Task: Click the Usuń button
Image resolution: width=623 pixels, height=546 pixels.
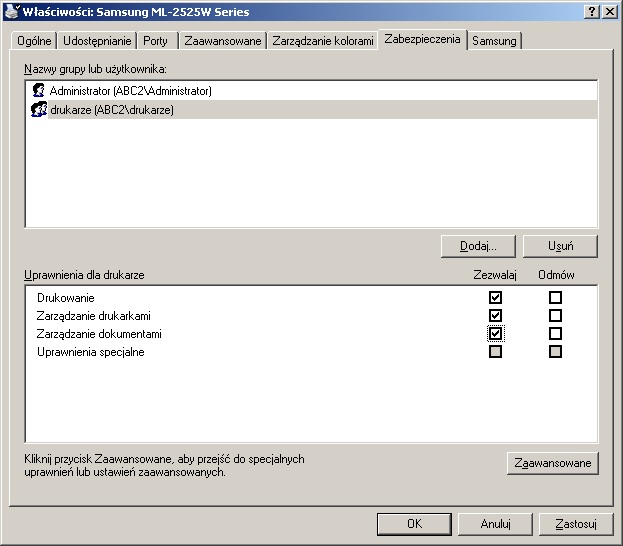Action: pos(560,246)
